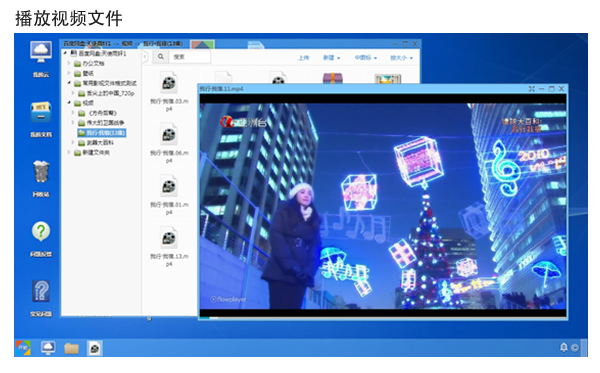The width and height of the screenshot is (600, 373).
Task: Open the green question mark desktop icon
Action: tap(41, 231)
